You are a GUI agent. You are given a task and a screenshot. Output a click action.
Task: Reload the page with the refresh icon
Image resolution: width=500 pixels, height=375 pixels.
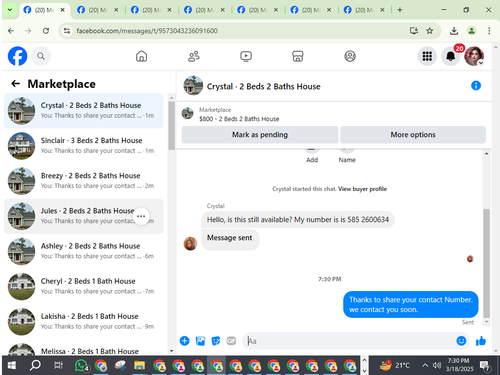(x=46, y=31)
